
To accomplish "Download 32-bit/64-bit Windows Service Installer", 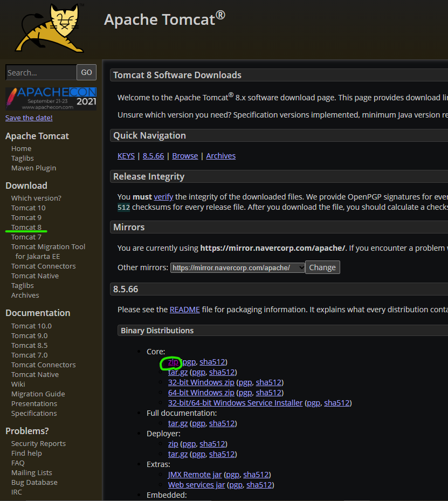I will [236, 403].
